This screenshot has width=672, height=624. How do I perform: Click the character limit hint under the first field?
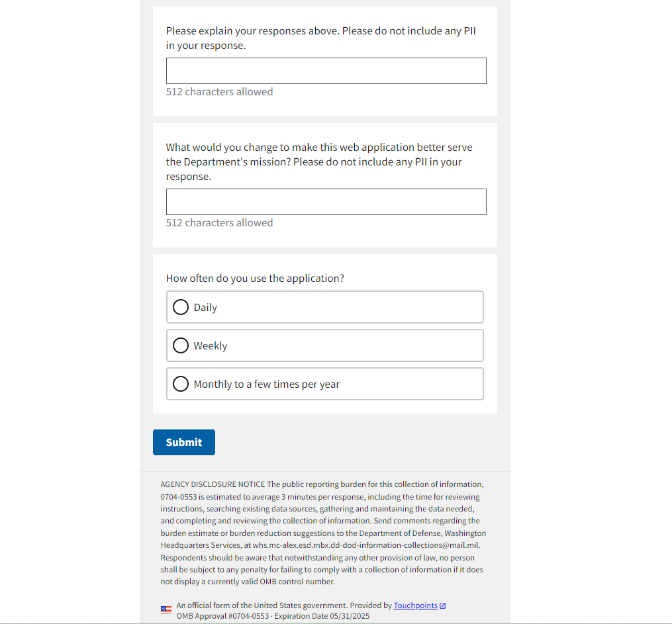tap(219, 92)
